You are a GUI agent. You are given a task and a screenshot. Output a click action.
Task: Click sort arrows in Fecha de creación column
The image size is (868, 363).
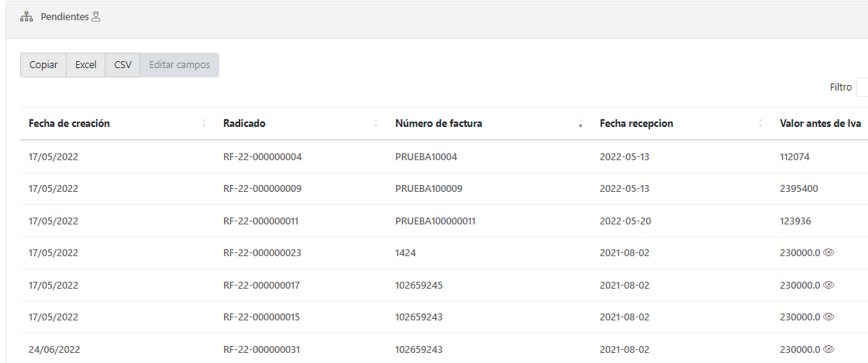(x=205, y=124)
